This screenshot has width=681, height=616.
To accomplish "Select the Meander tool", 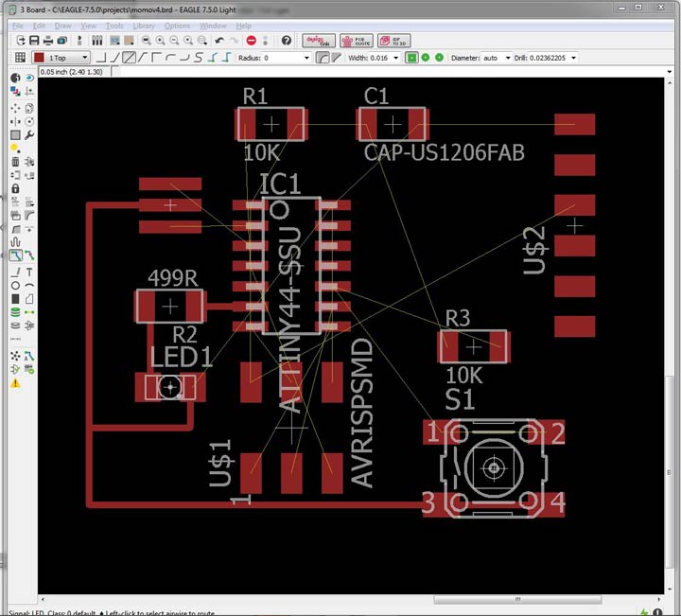I will [15, 242].
